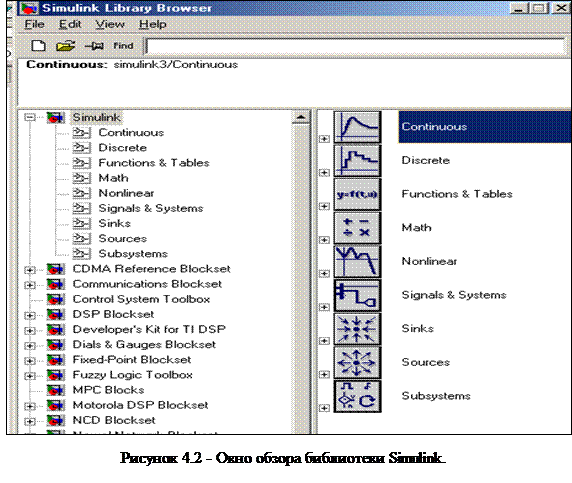The height and width of the screenshot is (483, 572).
Task: Expand the Dials & Gauges Blockset node
Action: pyautogui.click(x=30, y=345)
